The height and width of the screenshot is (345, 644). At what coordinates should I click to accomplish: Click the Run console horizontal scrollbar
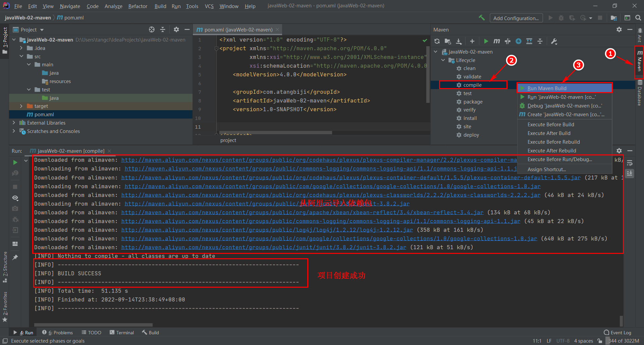pos(93,325)
